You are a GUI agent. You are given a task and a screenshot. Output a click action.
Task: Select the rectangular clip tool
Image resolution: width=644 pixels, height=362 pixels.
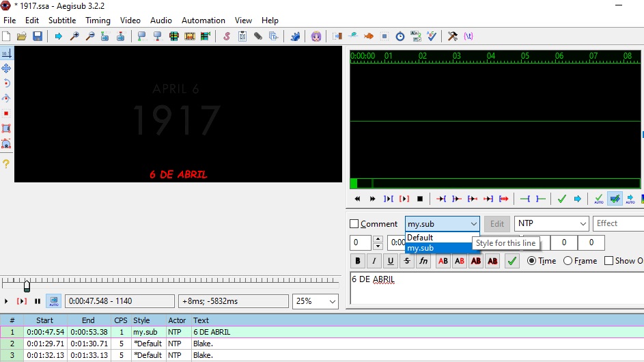(x=6, y=128)
